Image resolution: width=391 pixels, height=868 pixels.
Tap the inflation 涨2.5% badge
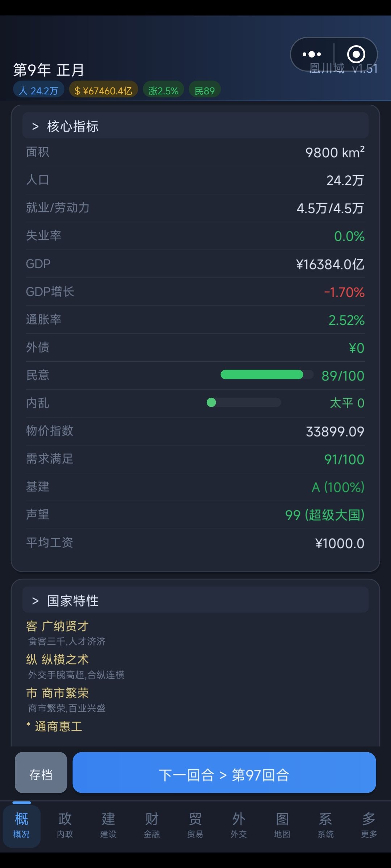[163, 90]
